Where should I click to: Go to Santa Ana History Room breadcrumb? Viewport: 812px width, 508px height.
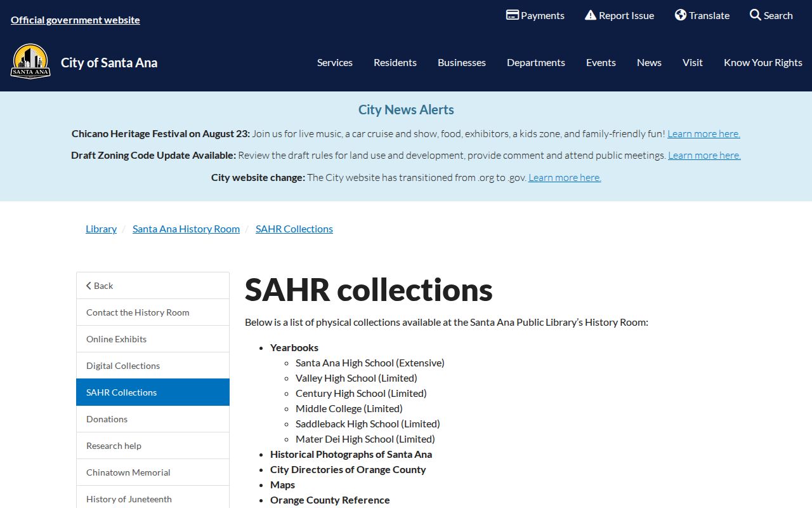point(186,229)
